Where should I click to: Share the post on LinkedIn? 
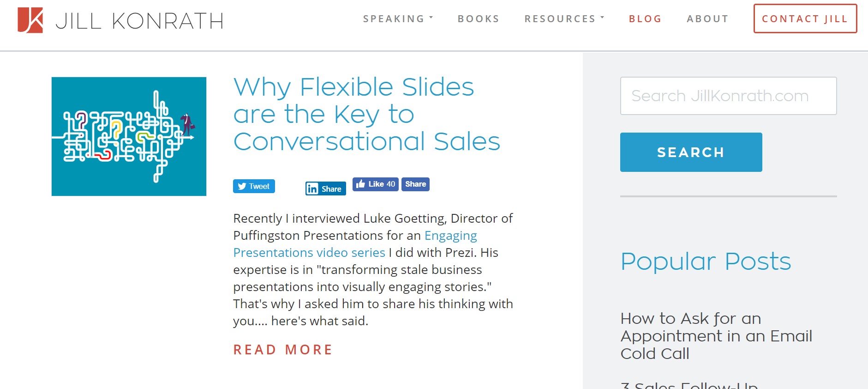click(325, 188)
